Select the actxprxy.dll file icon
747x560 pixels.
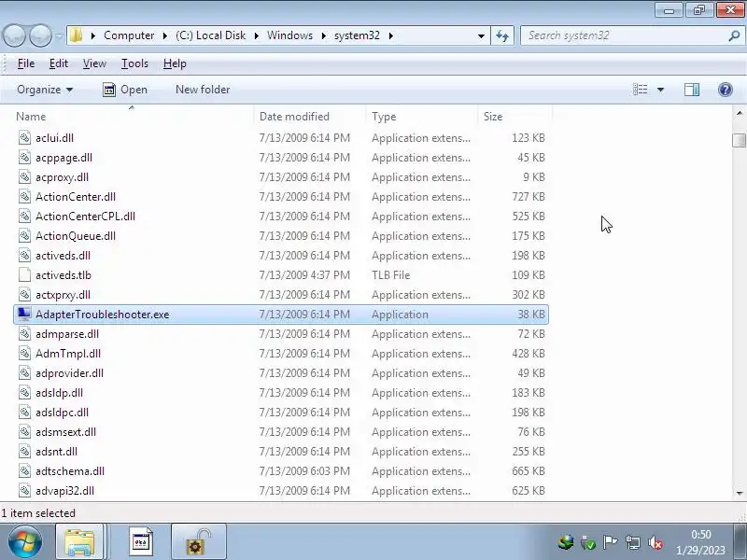coord(25,295)
